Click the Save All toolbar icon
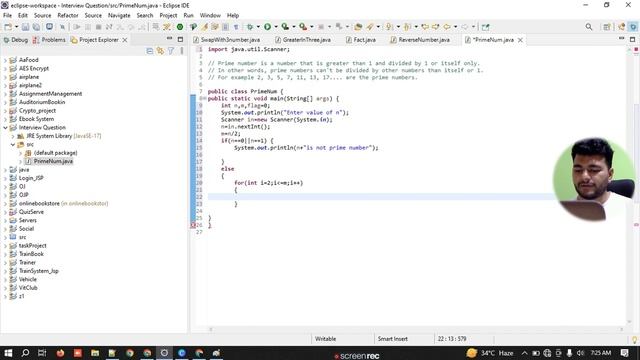The width and height of the screenshot is (640, 360). coord(36,27)
